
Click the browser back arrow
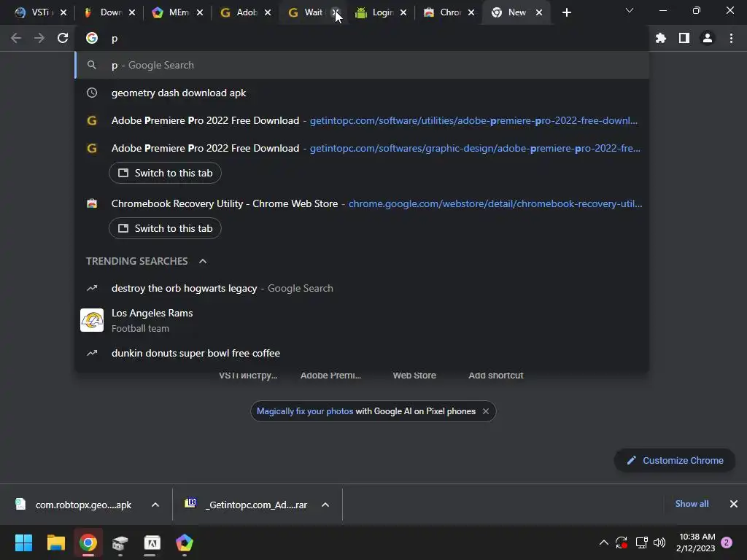pyautogui.click(x=16, y=38)
